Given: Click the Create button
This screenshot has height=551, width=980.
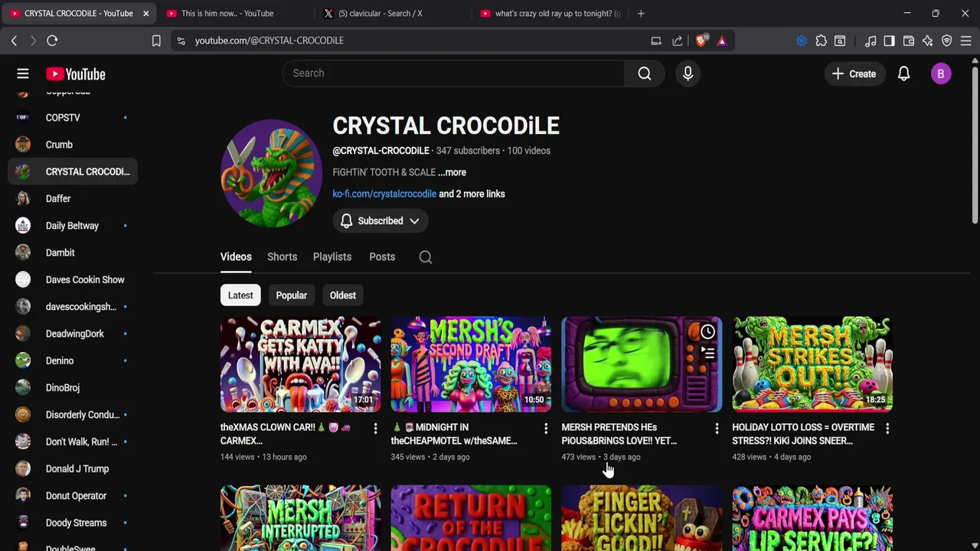Looking at the screenshot, I should (854, 73).
